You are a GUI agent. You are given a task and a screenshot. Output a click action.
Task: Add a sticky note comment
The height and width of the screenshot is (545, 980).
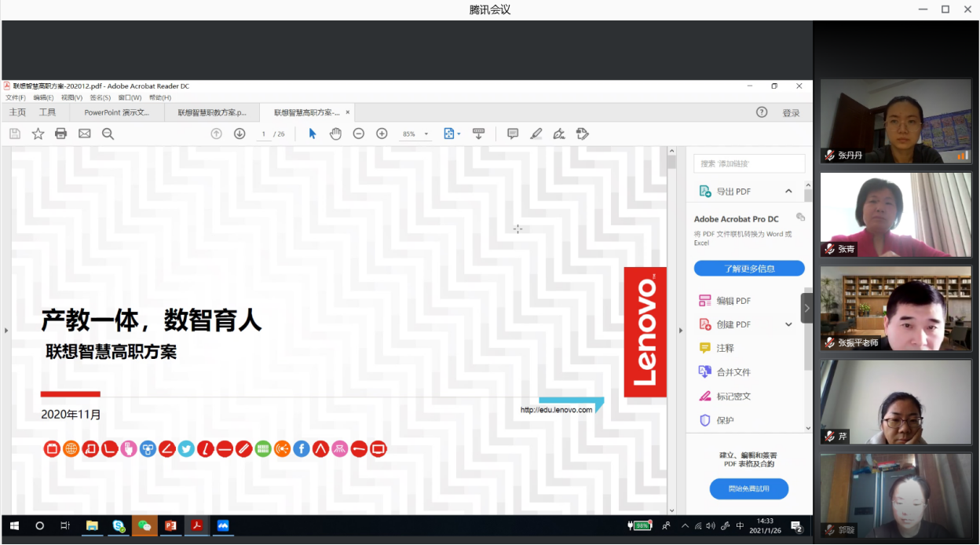click(x=513, y=134)
